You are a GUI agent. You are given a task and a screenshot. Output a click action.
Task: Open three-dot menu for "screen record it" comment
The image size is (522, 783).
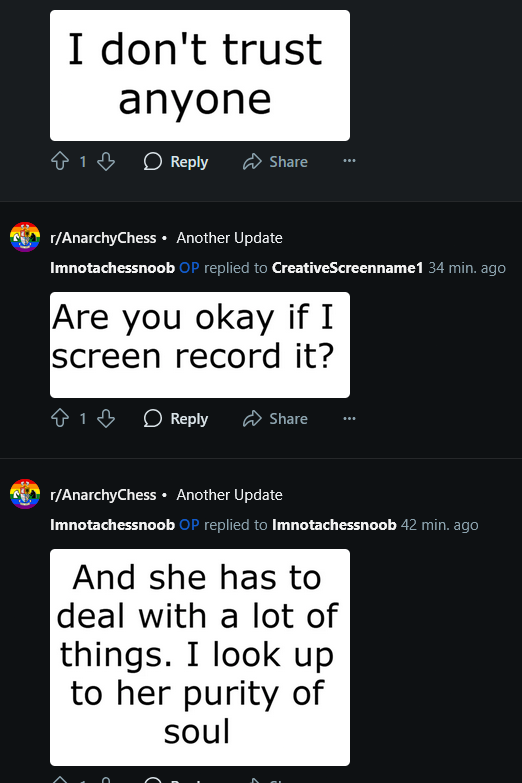click(349, 418)
